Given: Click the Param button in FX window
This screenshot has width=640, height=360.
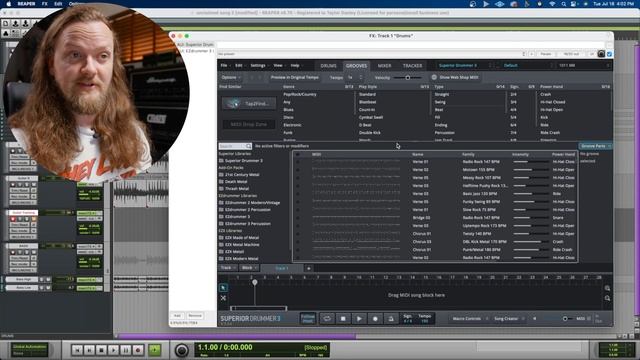Looking at the screenshot, I should pyautogui.click(x=546, y=54).
